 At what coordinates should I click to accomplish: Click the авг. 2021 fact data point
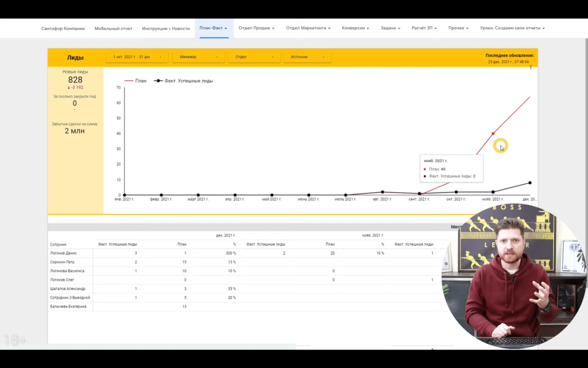click(x=382, y=192)
